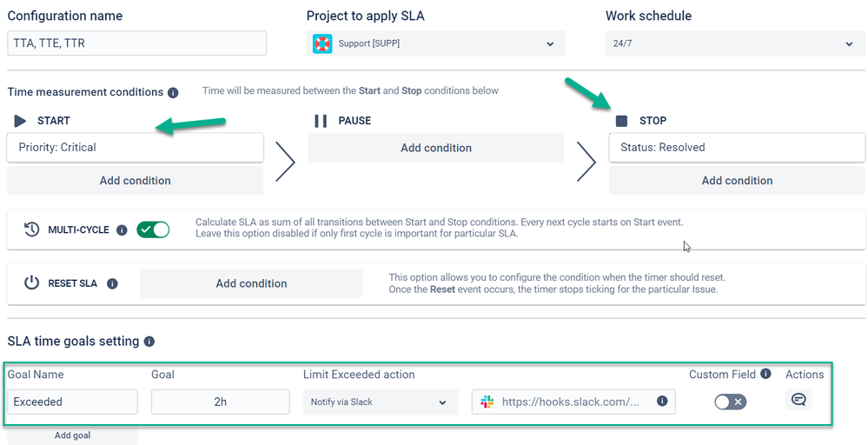Viewport: 868px width, 445px height.
Task: Click the Custom Field info icon
Action: (x=765, y=374)
